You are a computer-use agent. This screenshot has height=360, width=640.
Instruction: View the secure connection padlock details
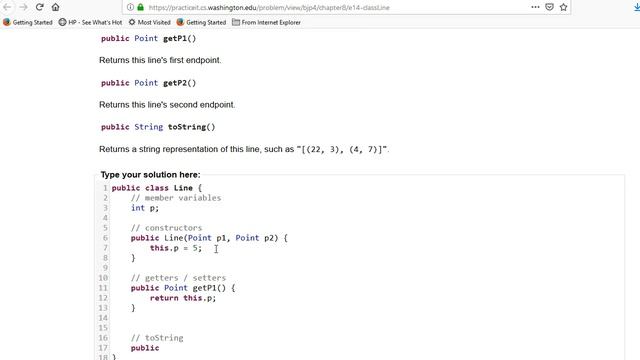(x=140, y=7)
